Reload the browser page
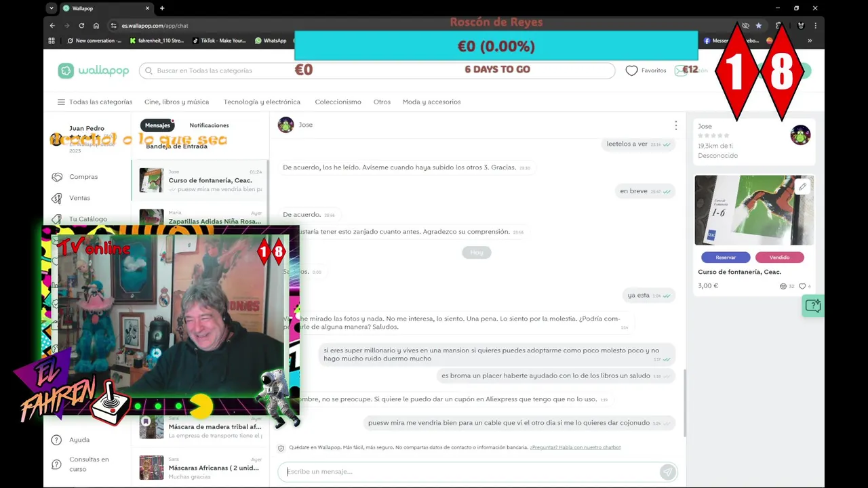This screenshot has height=488, width=868. click(x=81, y=26)
